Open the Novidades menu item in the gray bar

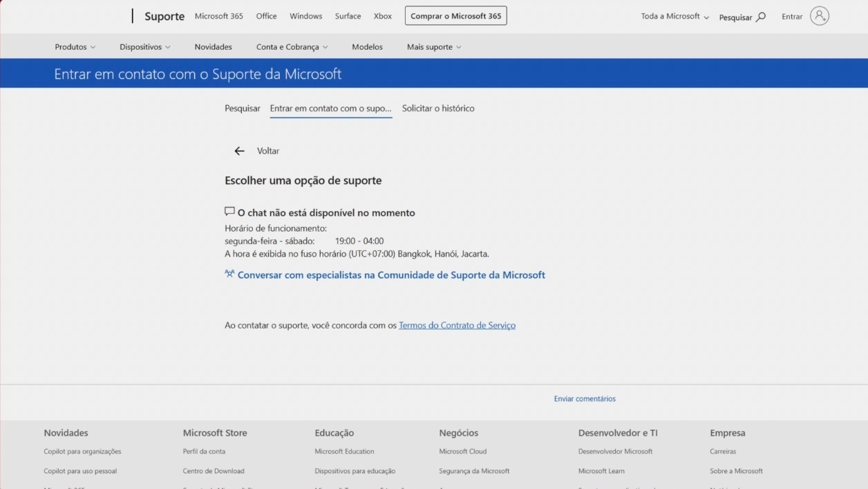pyautogui.click(x=214, y=47)
